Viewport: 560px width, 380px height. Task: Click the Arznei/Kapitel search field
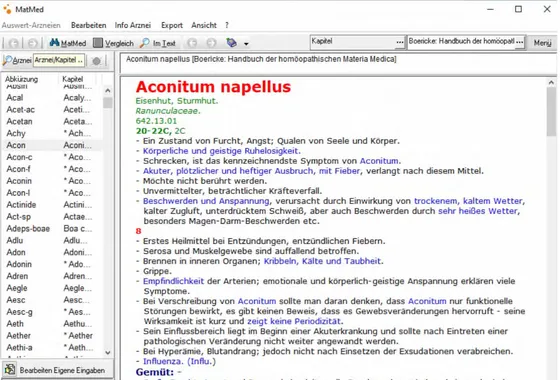59,60
